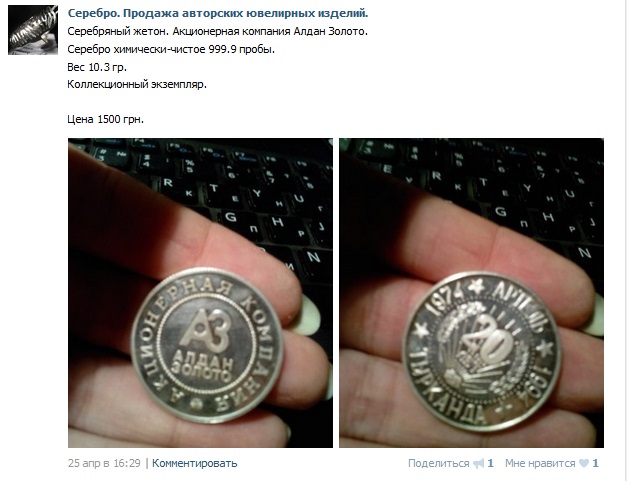Image resolution: width=629 pixels, height=481 pixels.
Task: Click the megaphone share icon
Action: coord(479,464)
